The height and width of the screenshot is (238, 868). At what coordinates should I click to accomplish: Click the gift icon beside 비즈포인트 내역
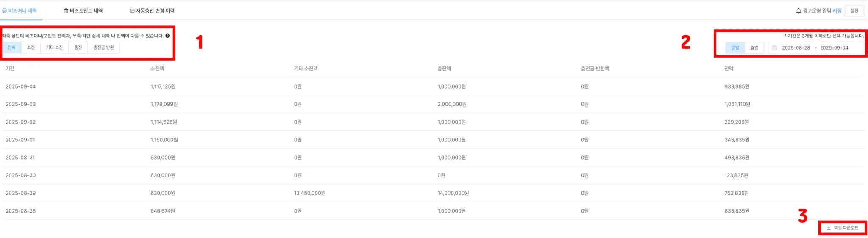(x=66, y=11)
